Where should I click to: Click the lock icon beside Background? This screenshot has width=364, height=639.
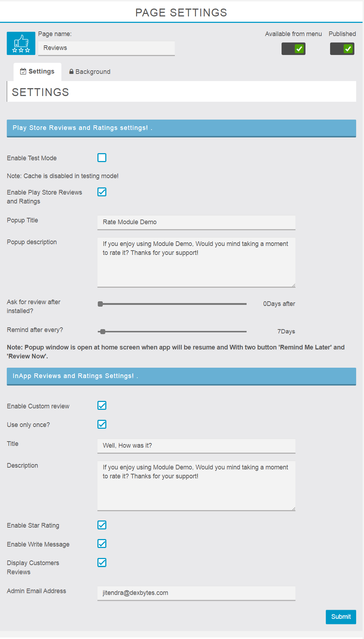point(71,72)
